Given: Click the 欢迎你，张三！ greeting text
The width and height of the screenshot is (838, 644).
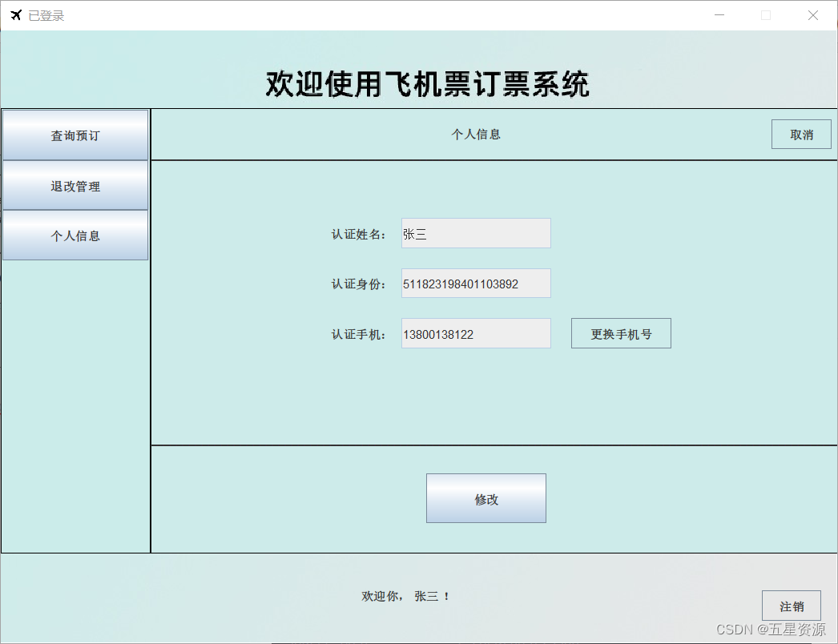Looking at the screenshot, I should pyautogui.click(x=405, y=596).
